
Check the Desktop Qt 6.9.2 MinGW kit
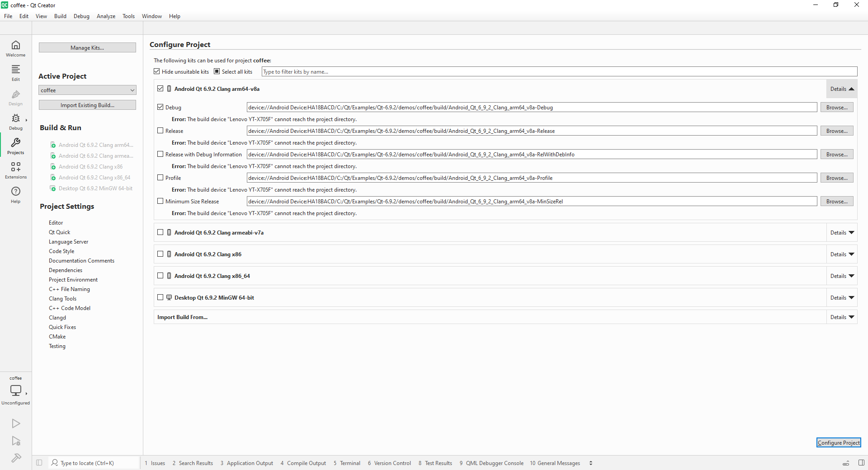click(160, 297)
